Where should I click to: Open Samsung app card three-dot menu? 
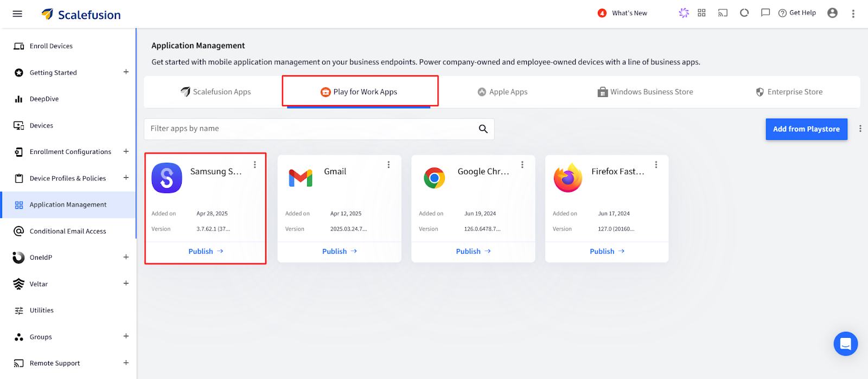[x=255, y=165]
